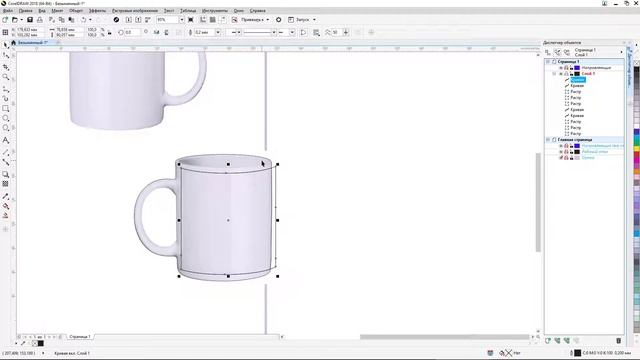Open the Object Manager options flyout arrow
Viewport: 640px width, 360px height.
[x=621, y=52]
